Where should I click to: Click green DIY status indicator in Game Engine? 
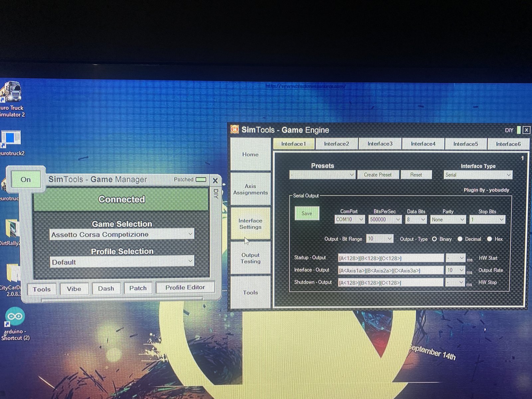(x=519, y=130)
